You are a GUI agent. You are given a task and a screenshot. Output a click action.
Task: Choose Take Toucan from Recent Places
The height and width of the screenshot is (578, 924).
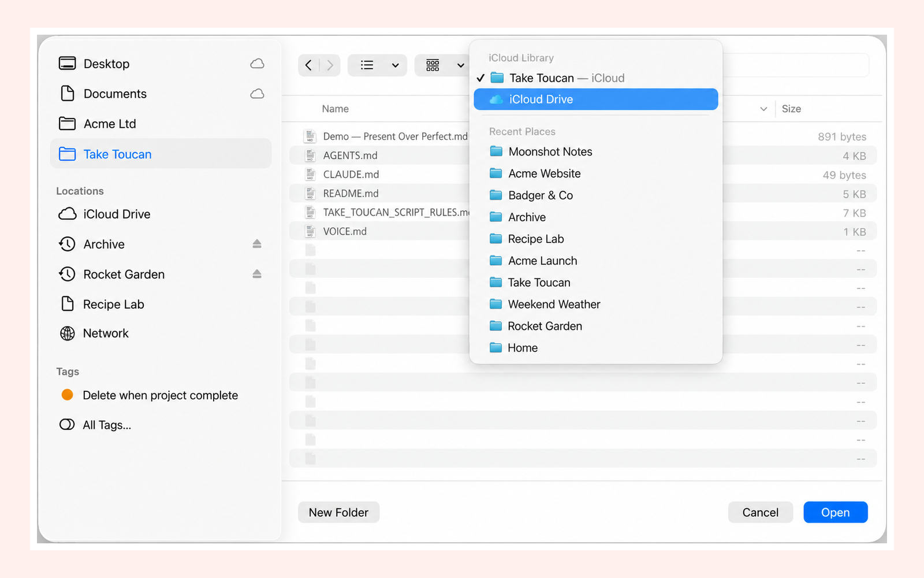pos(595,283)
